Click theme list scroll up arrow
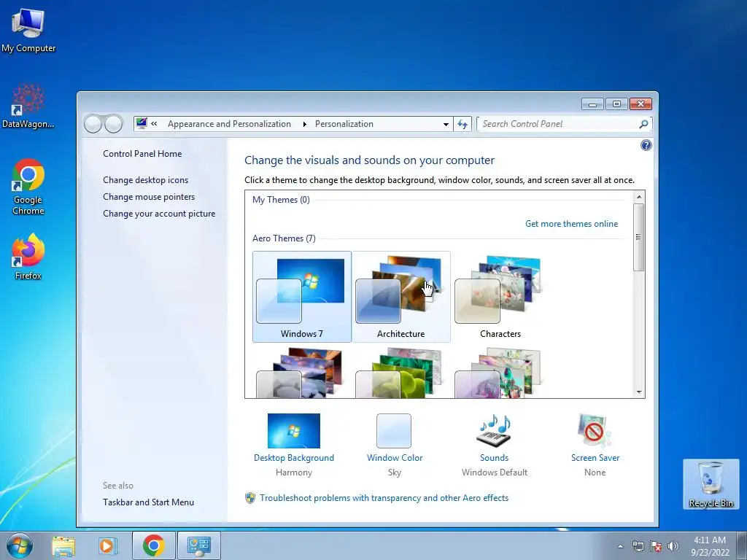The height and width of the screenshot is (560, 747). [639, 197]
